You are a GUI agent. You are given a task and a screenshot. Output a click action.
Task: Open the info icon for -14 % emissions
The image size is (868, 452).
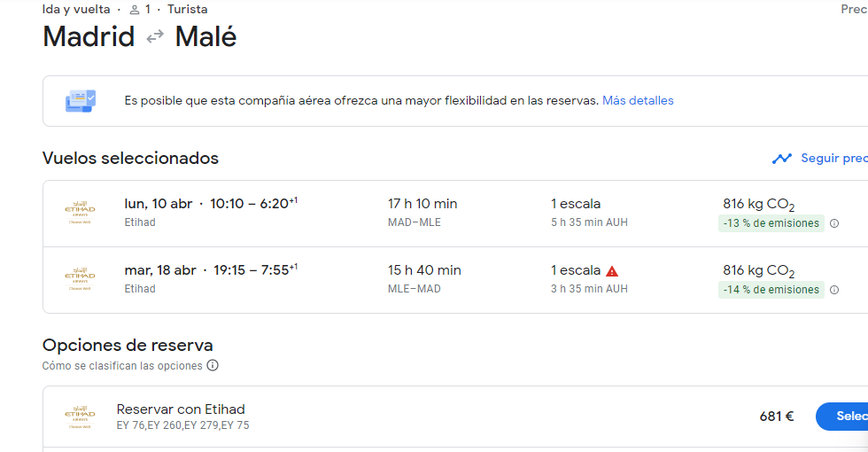click(834, 290)
